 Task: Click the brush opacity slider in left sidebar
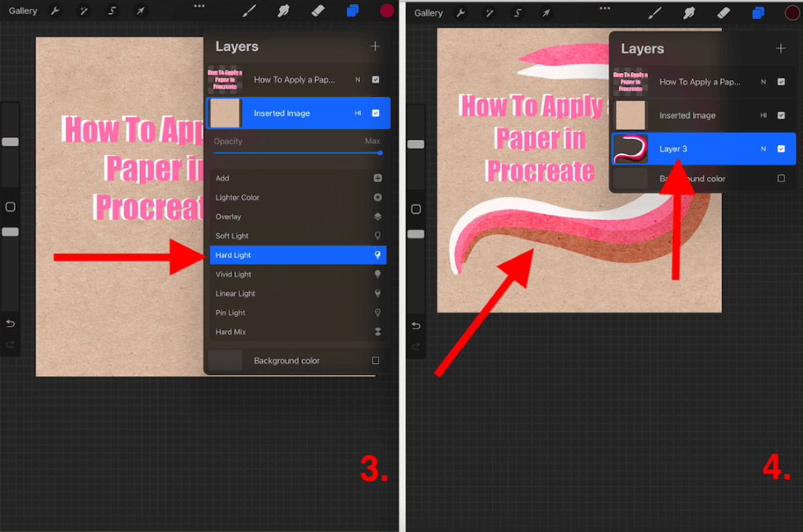pyautogui.click(x=10, y=232)
